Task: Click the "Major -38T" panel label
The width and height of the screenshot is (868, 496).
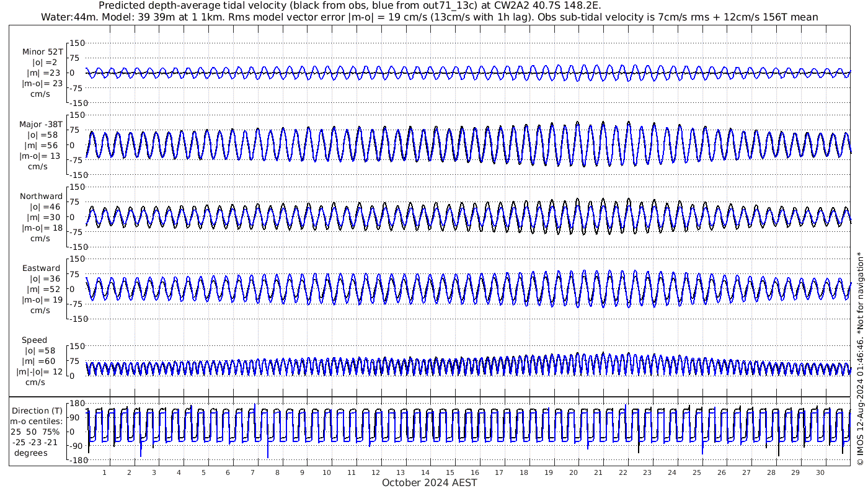Action: pos(41,125)
